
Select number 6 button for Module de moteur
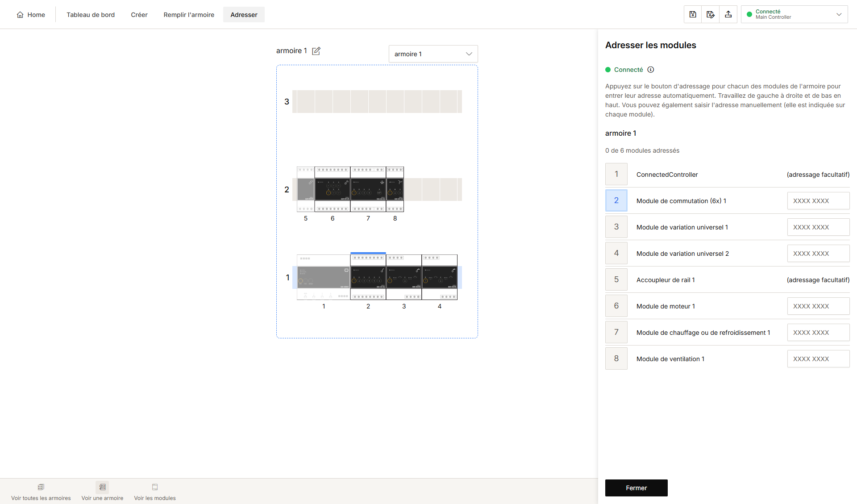pos(616,306)
